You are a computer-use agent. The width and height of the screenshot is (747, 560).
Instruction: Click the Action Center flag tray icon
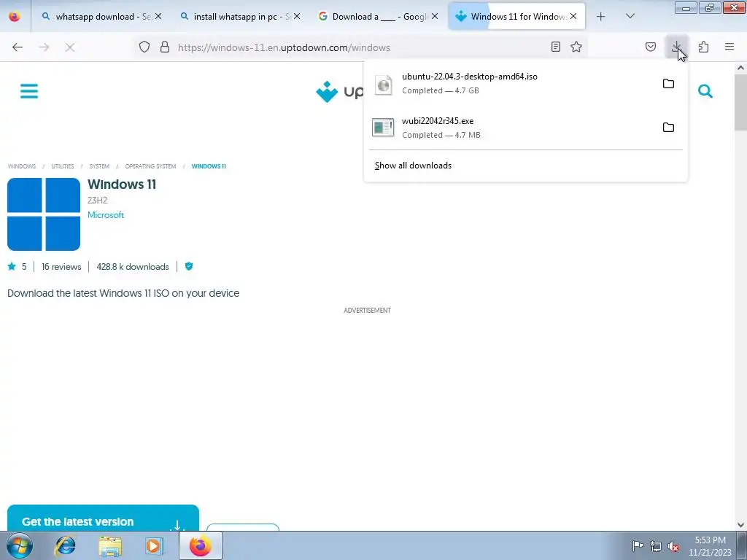click(638, 545)
